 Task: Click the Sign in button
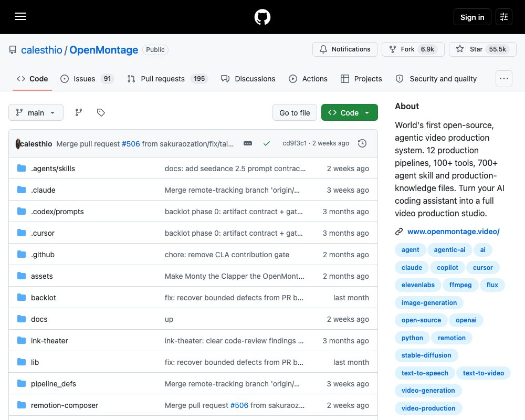472,17
